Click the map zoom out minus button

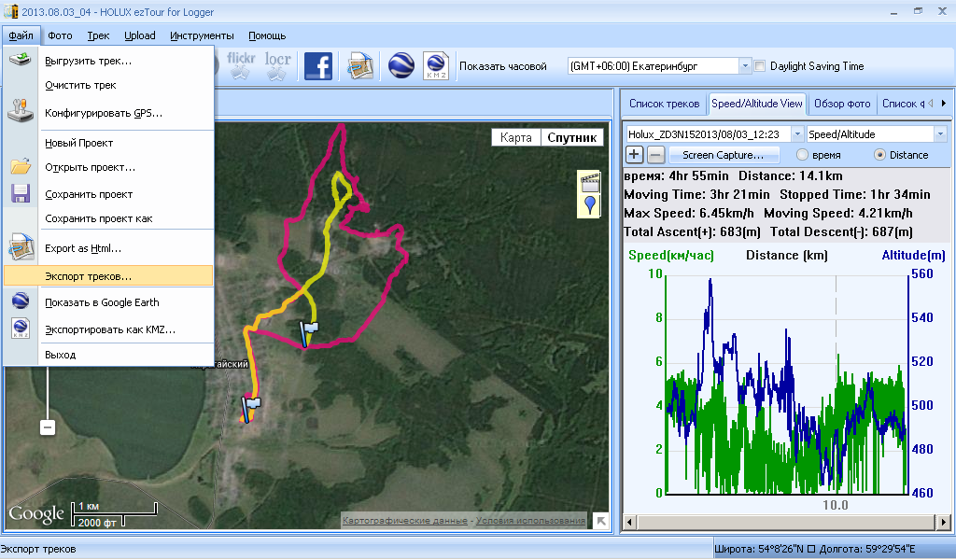tap(48, 427)
